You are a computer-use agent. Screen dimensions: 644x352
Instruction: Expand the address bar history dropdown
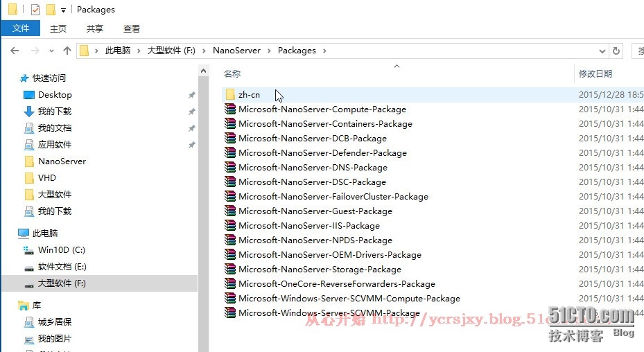pos(602,51)
